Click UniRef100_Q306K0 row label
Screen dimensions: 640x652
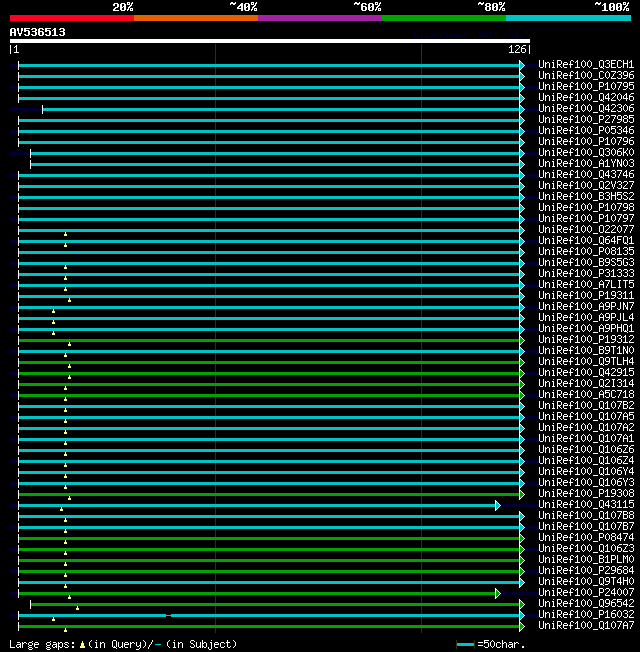tap(586, 153)
